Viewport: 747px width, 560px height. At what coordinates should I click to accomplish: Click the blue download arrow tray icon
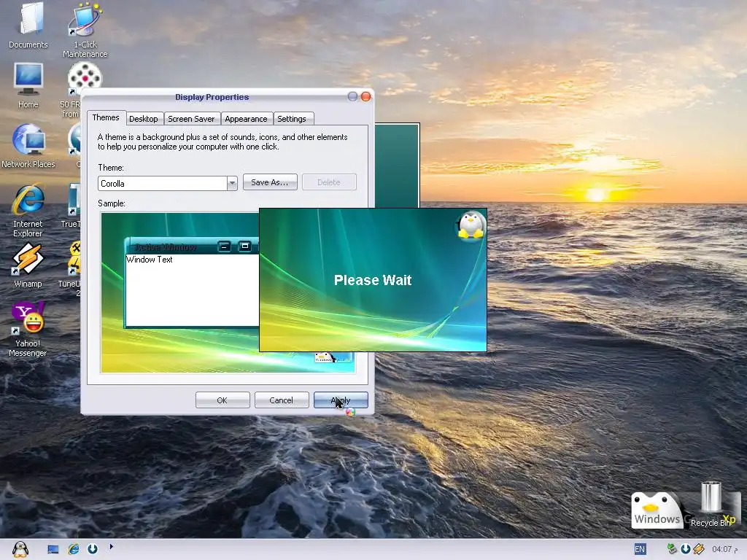686,550
